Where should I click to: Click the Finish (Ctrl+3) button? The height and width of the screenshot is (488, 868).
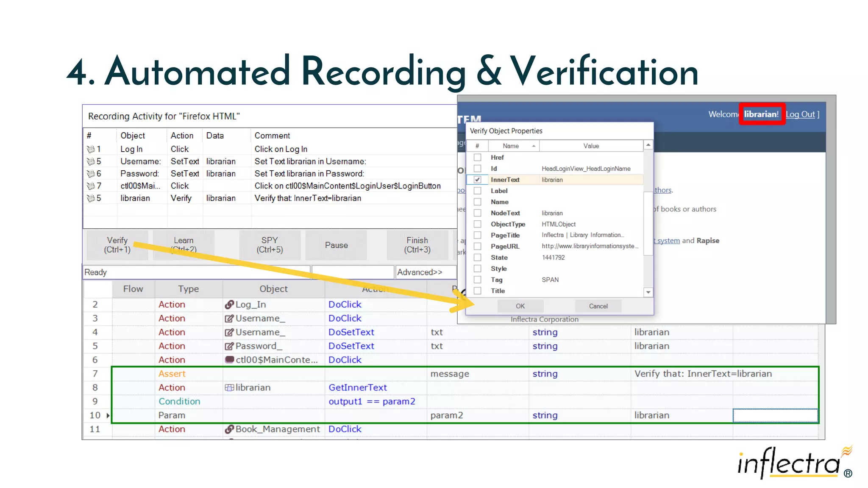tap(417, 245)
